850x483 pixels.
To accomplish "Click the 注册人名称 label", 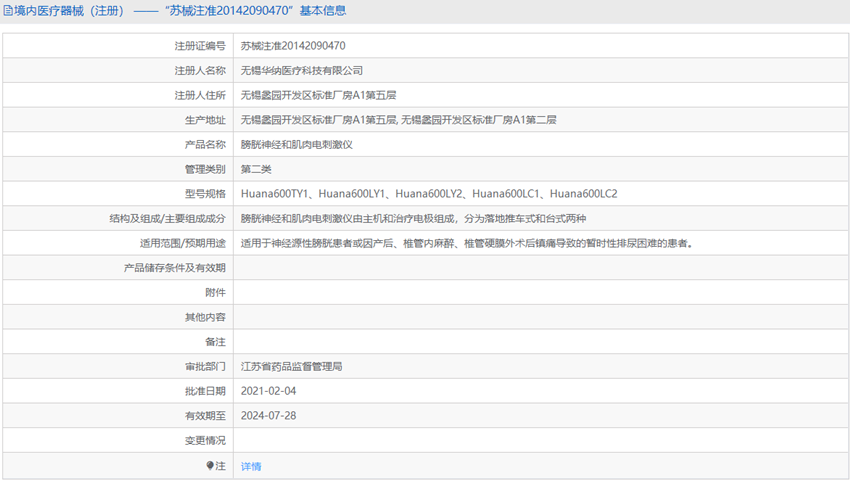I will click(199, 70).
